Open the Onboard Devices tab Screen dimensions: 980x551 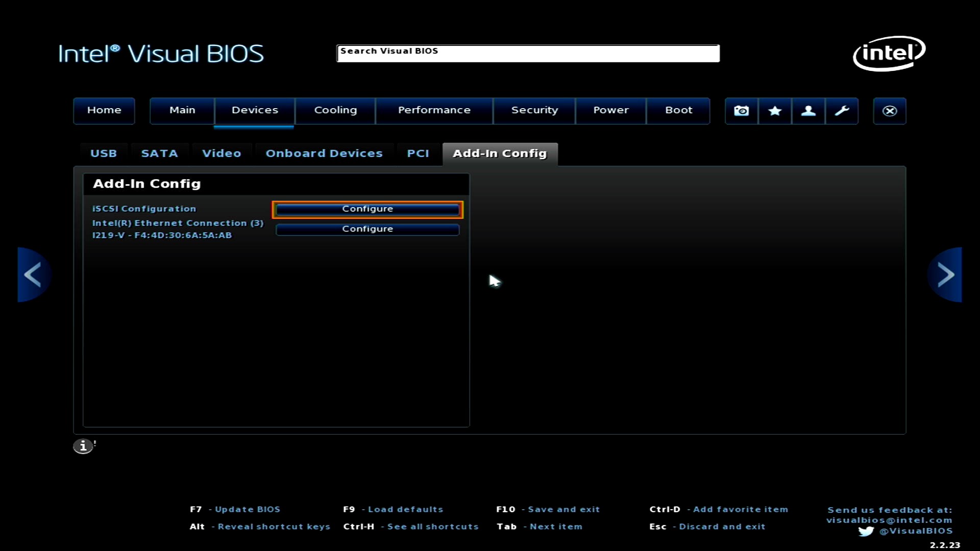tap(324, 154)
